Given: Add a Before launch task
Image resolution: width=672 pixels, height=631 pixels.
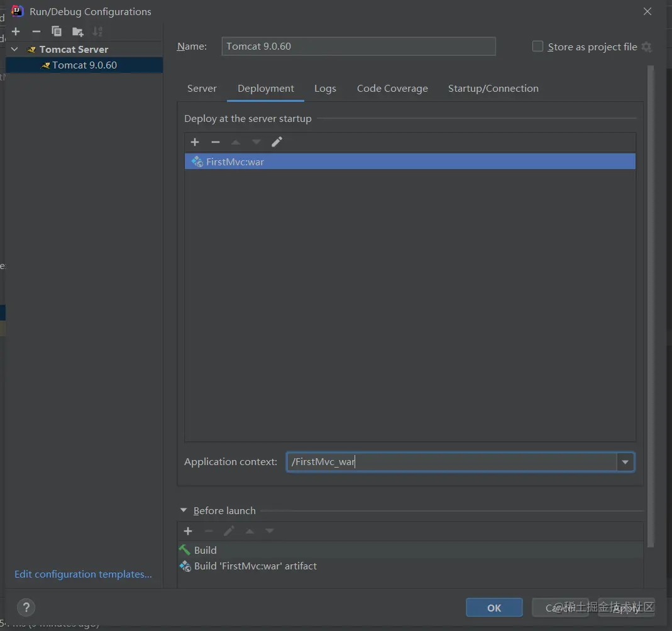Looking at the screenshot, I should point(188,531).
